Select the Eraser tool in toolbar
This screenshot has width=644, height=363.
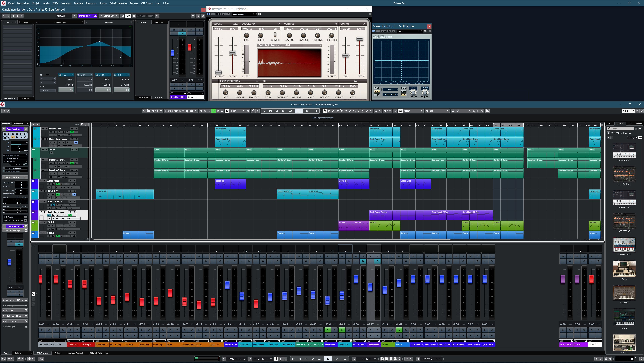[337, 111]
